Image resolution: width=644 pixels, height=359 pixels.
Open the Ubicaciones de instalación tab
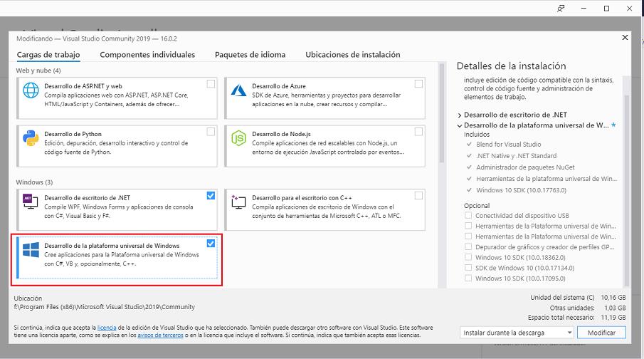pos(353,55)
